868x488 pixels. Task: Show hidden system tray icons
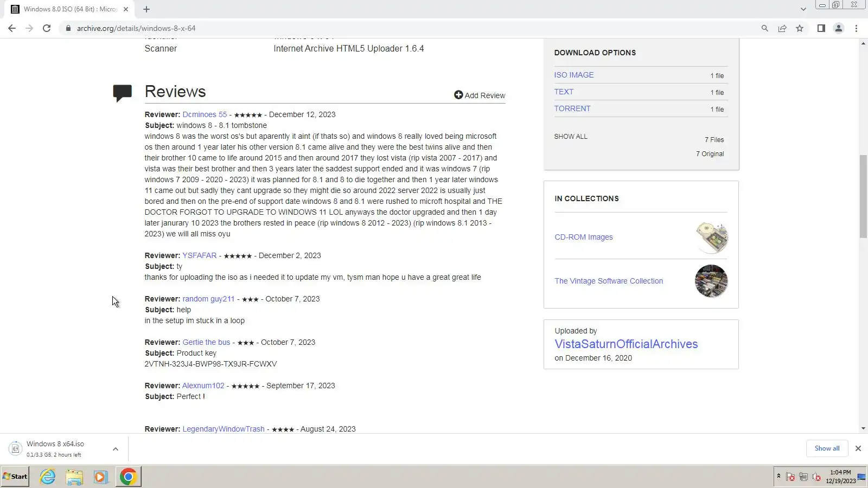[778, 477]
